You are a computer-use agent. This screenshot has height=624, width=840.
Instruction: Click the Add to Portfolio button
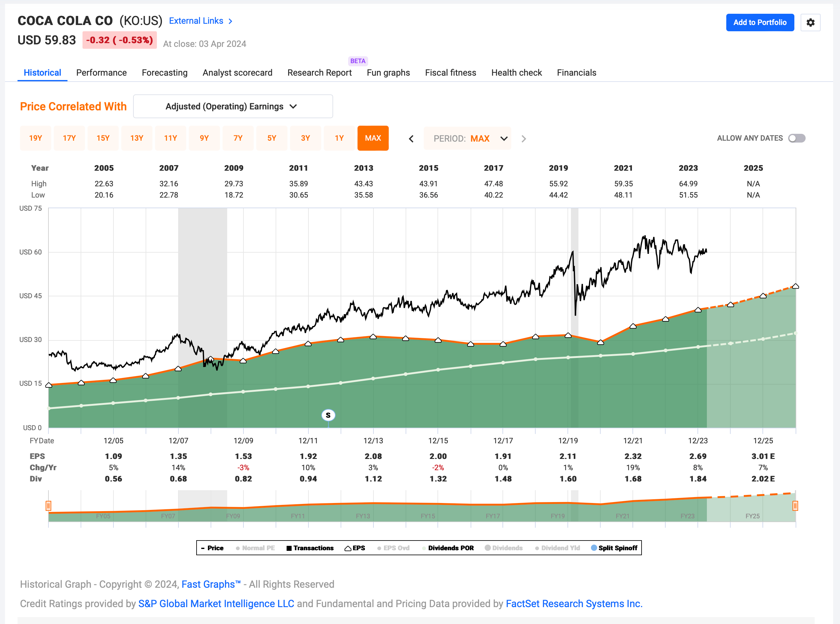click(x=760, y=22)
